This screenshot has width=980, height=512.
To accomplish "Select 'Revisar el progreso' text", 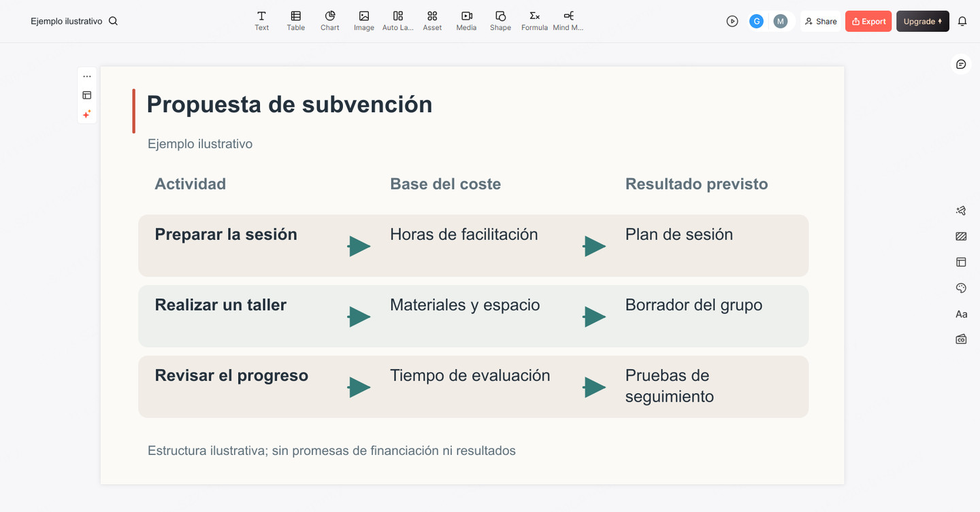I will coord(231,376).
